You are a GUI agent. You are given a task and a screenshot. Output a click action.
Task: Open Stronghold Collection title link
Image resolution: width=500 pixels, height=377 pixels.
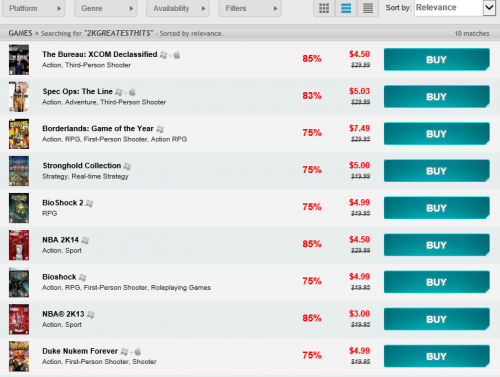(x=82, y=166)
